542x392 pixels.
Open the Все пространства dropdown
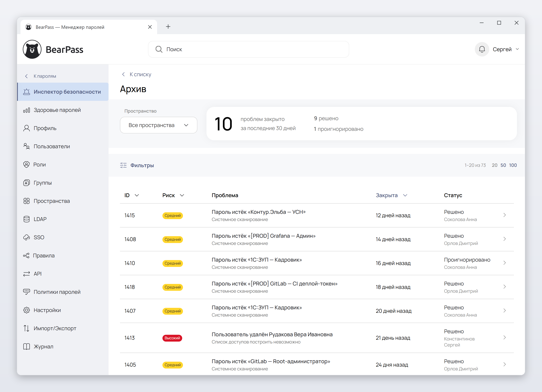pos(159,125)
